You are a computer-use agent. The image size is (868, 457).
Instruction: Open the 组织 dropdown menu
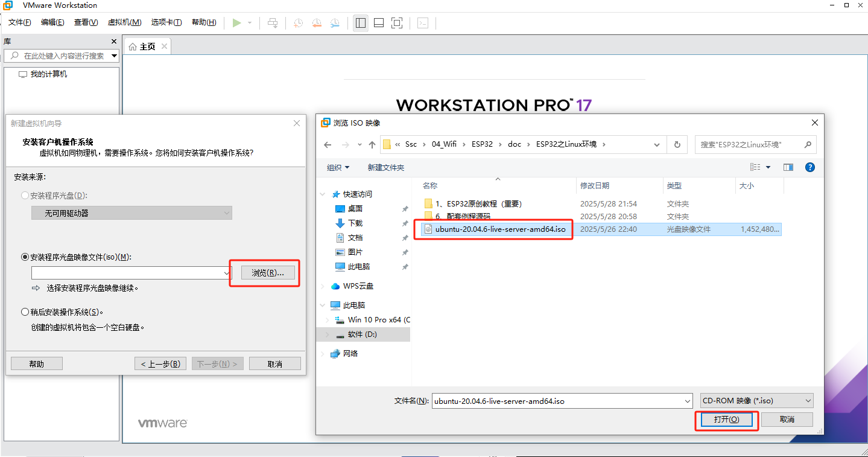click(x=338, y=167)
